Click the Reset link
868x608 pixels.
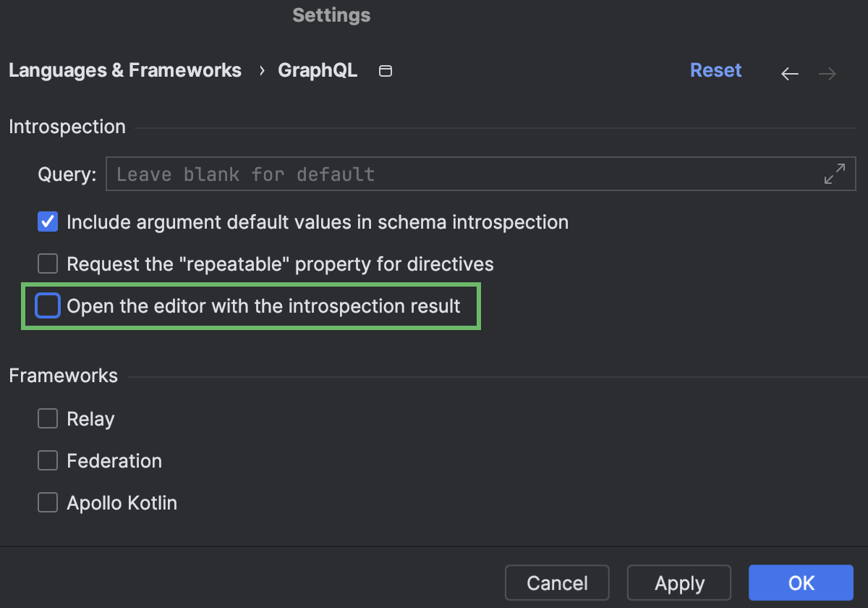pyautogui.click(x=715, y=70)
